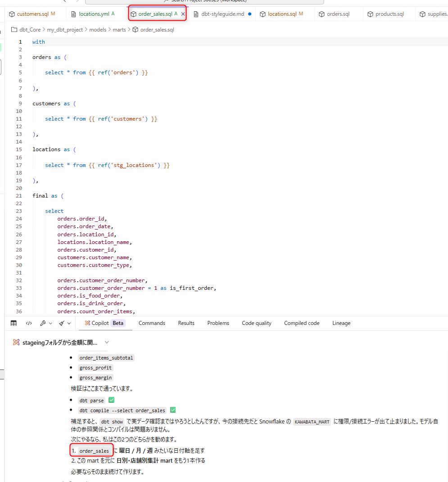Viewport: 448px width, 482px height.
Task: Click ref('orders') on line 5
Action: [x=118, y=72]
